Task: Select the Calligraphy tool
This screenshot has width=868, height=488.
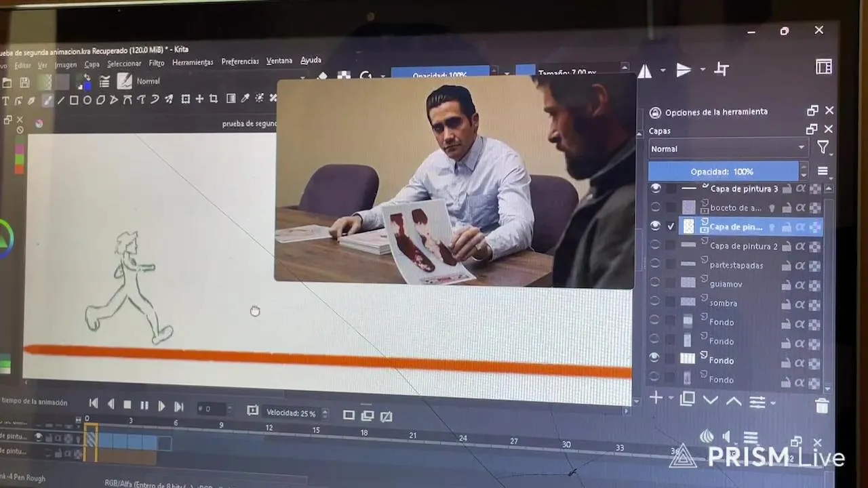Action: (33, 100)
